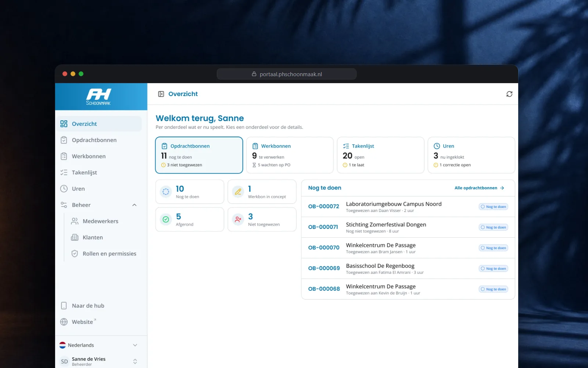Image resolution: width=588 pixels, height=368 pixels.
Task: Click the Welkom terug, Sanne heading
Action: [x=200, y=118]
